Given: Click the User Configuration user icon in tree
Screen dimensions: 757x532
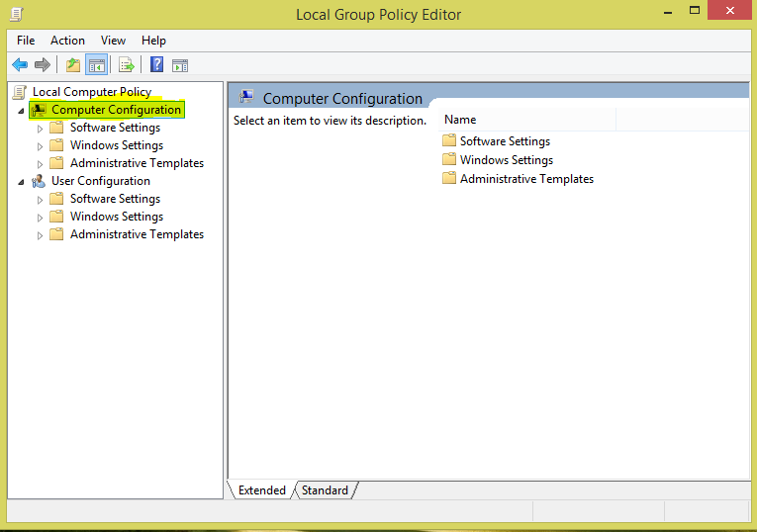Looking at the screenshot, I should [39, 181].
